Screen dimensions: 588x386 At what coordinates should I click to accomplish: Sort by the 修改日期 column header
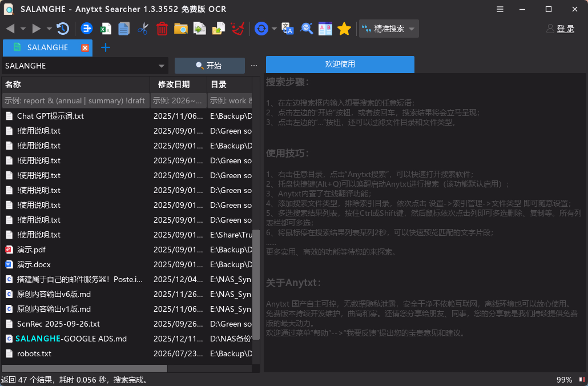click(x=179, y=85)
